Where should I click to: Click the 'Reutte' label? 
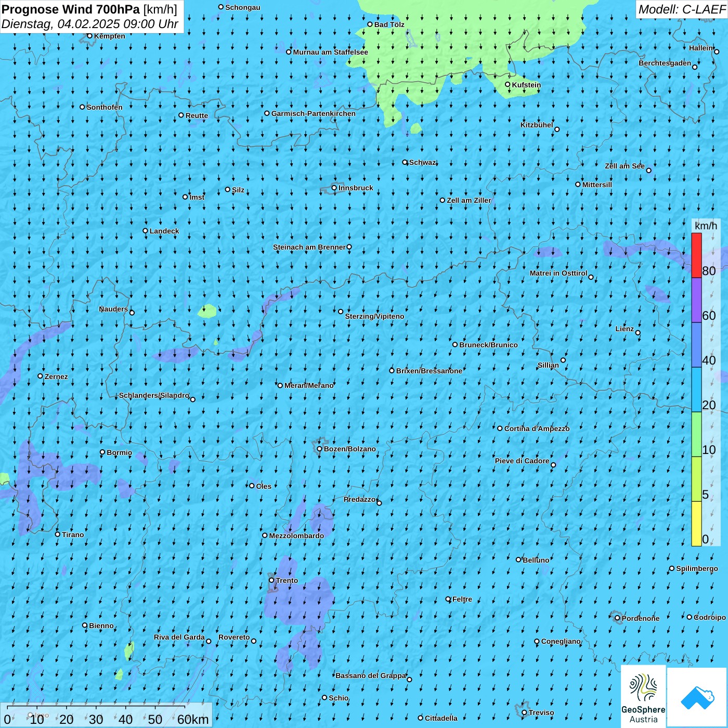197,115
